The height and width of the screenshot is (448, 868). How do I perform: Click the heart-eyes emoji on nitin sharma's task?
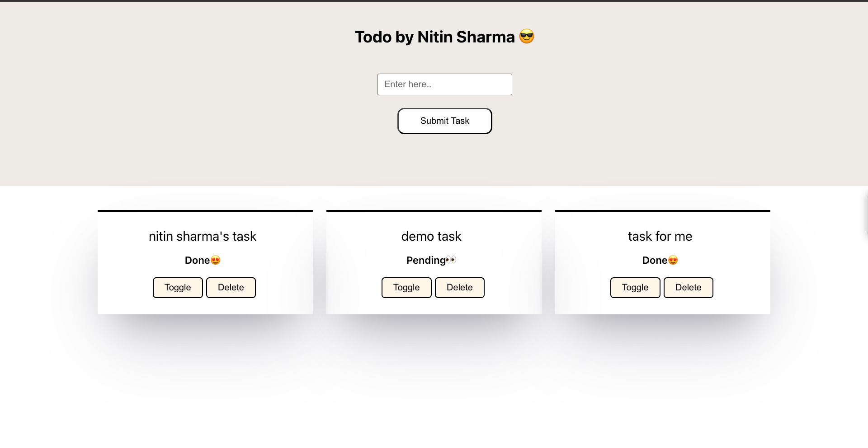point(215,260)
